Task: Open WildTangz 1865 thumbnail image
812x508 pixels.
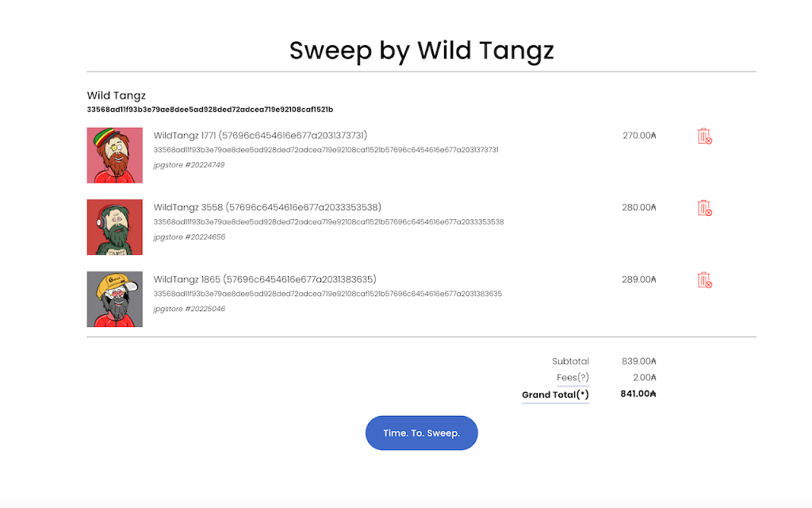Action: pyautogui.click(x=114, y=299)
